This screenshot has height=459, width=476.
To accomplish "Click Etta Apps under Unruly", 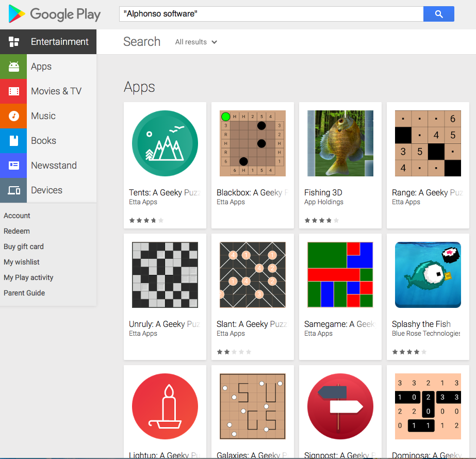I will pos(143,333).
